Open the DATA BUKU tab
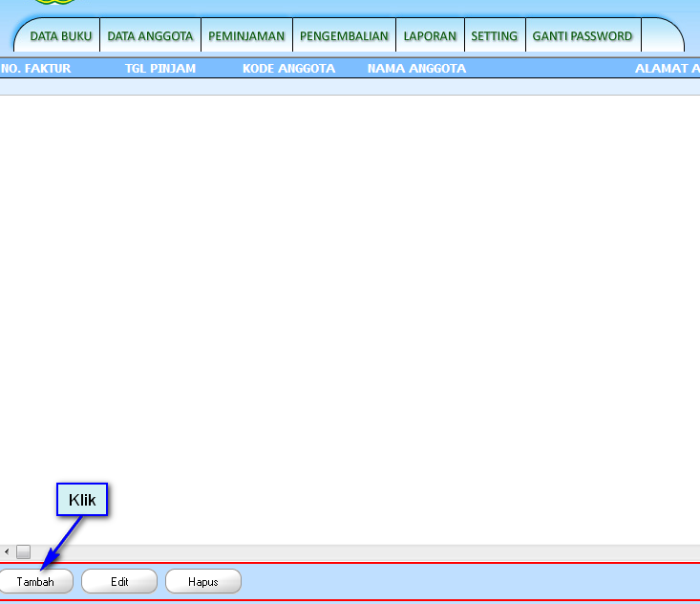700x604 pixels. point(61,36)
